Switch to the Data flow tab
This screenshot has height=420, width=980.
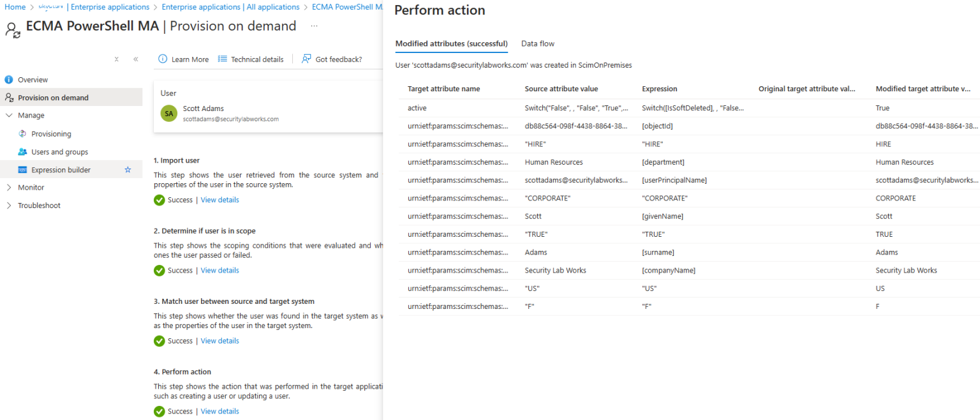point(537,43)
